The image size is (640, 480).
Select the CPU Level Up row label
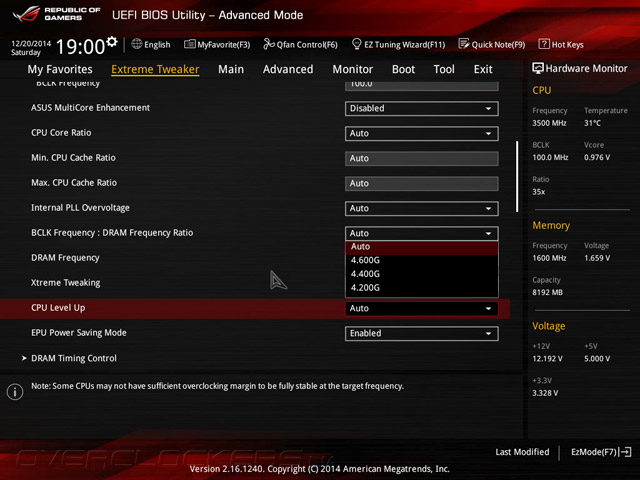point(58,308)
